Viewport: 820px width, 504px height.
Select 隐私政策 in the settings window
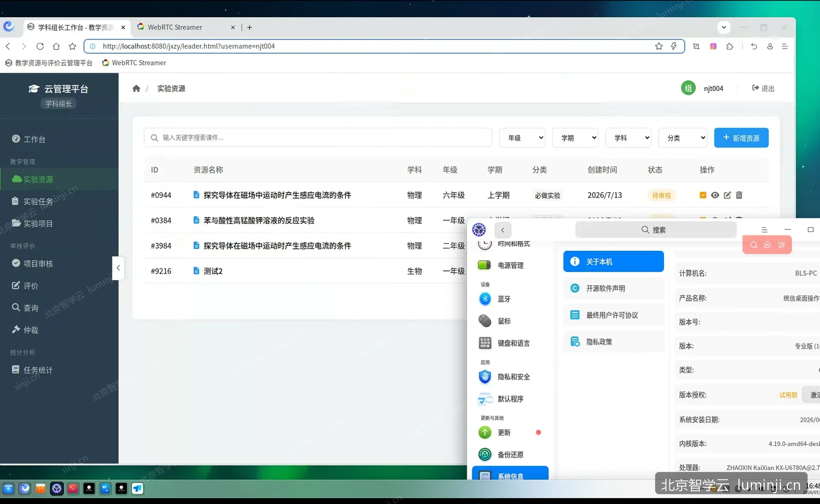[613, 342]
